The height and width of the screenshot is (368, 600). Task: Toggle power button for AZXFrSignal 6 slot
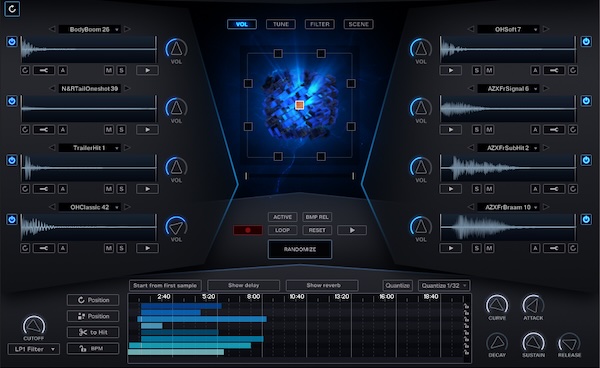586,101
